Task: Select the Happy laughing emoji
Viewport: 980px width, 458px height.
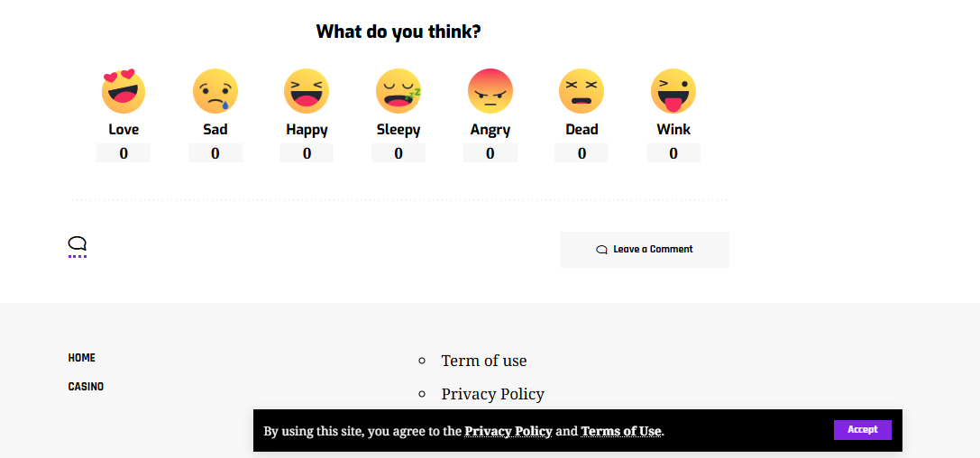Action: point(307,91)
